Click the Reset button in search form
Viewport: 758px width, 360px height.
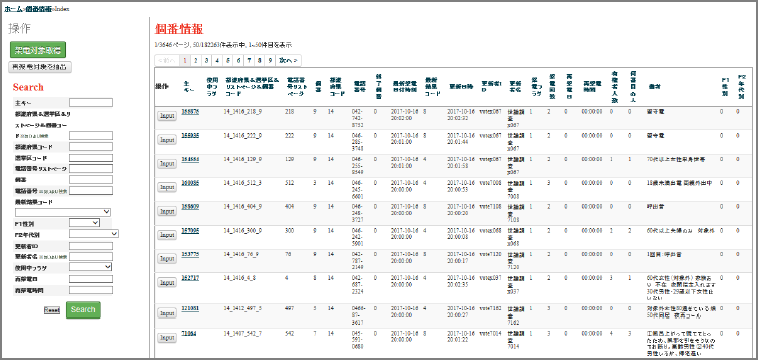[52, 310]
